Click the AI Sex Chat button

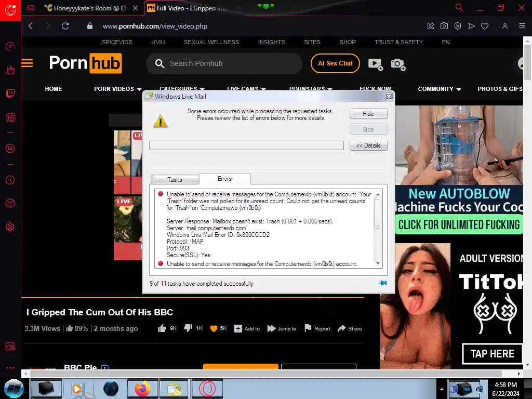point(335,63)
